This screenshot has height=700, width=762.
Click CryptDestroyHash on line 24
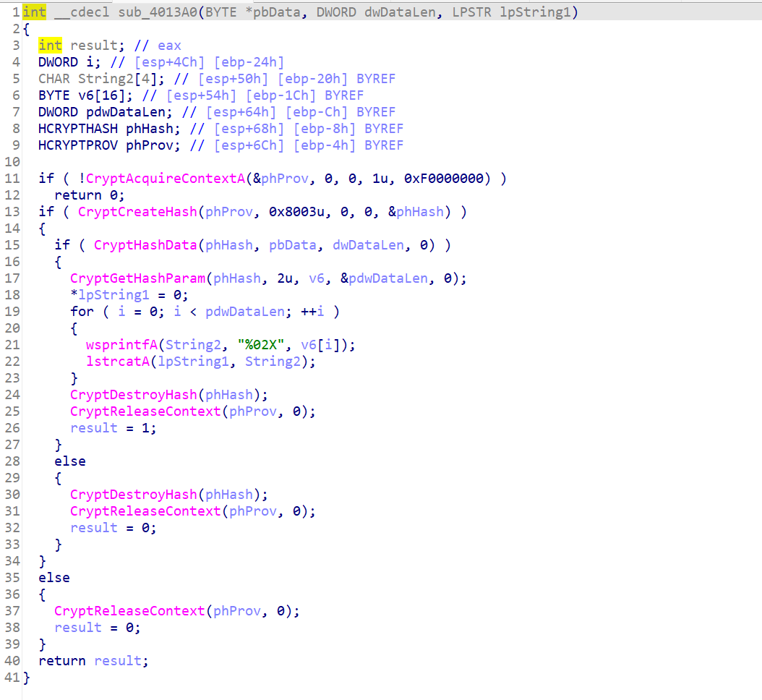pyautogui.click(x=137, y=395)
